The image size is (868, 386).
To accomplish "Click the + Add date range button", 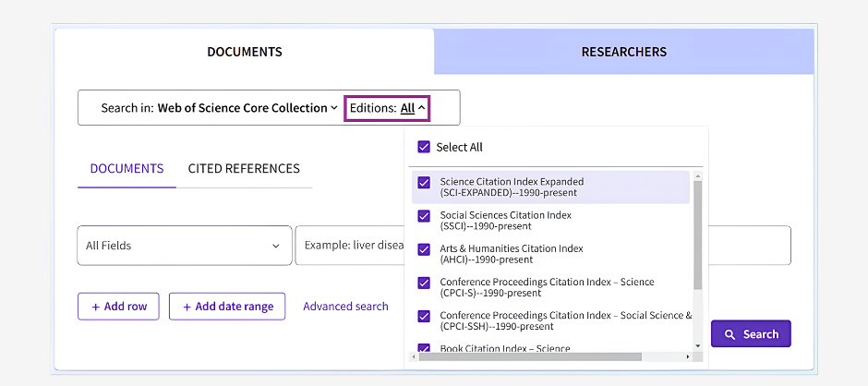I will [227, 307].
